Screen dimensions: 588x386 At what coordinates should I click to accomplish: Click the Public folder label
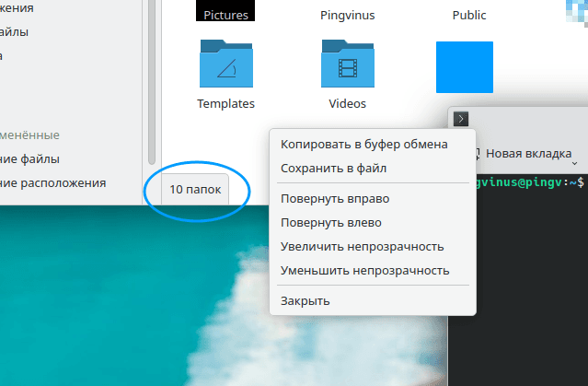(x=469, y=16)
